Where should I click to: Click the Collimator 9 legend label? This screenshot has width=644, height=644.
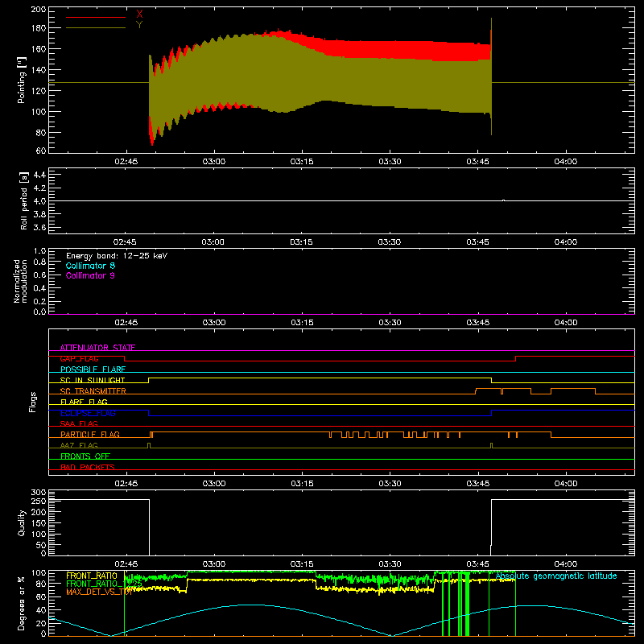(90, 275)
